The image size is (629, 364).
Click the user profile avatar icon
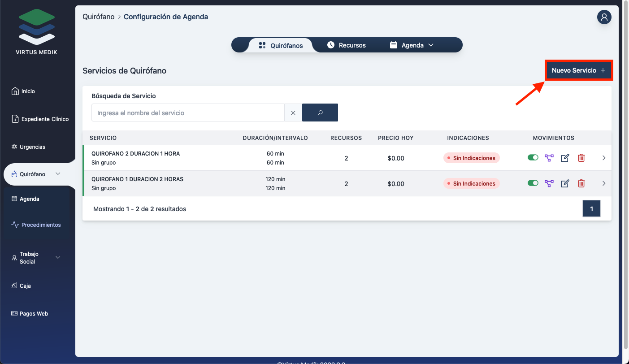point(604,17)
